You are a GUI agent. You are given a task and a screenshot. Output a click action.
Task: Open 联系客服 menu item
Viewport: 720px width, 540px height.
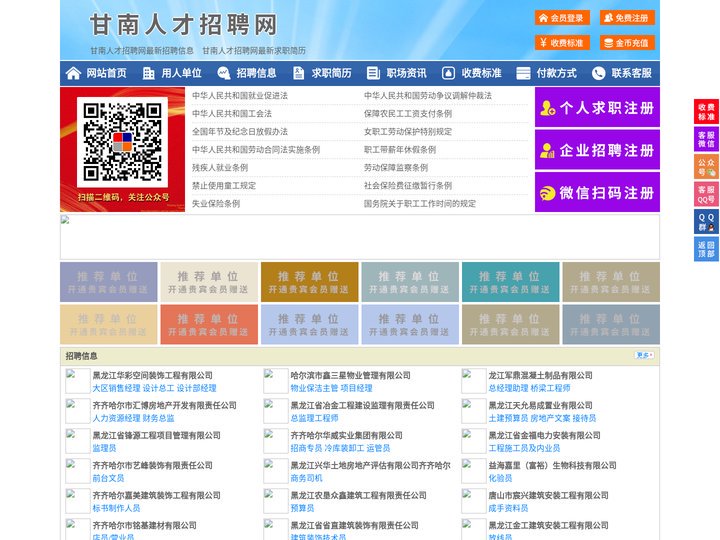click(631, 73)
